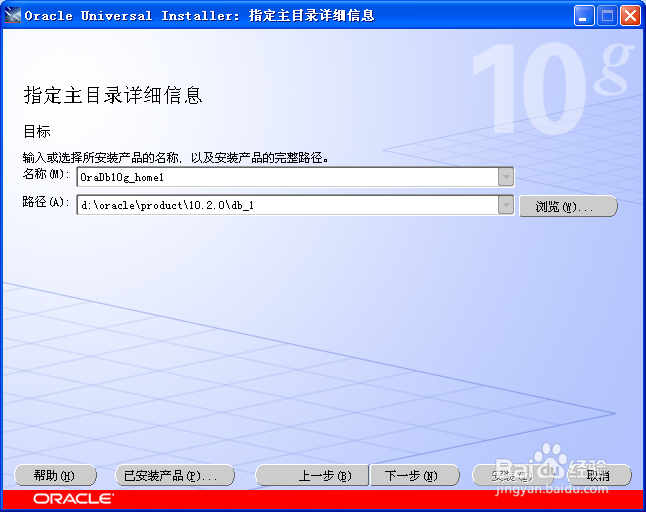The height and width of the screenshot is (512, 646).
Task: Click the OraDb10g_home1 name input field
Action: pyautogui.click(x=288, y=177)
